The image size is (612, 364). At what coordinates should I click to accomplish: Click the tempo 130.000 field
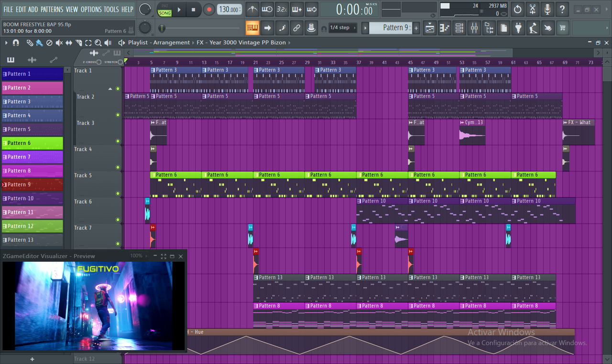click(230, 9)
